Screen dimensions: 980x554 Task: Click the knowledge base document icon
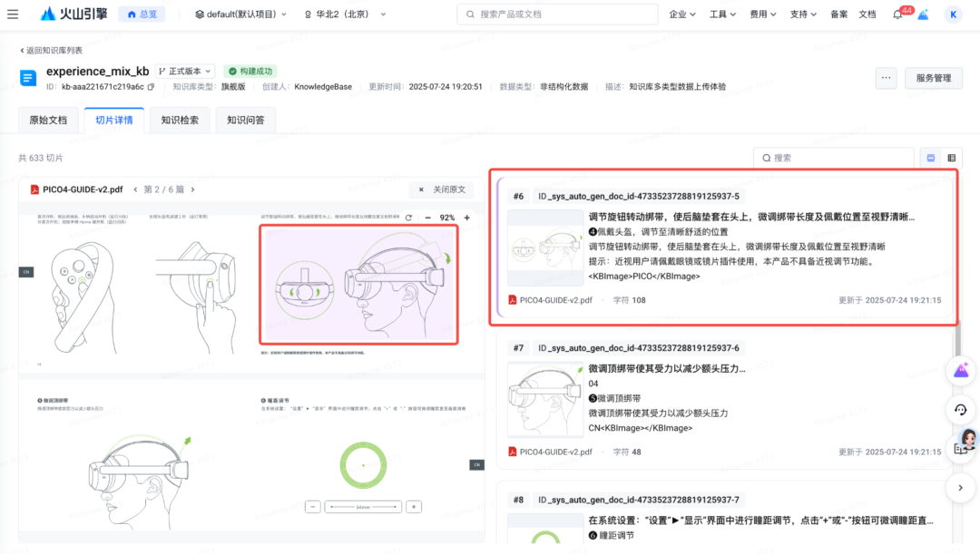click(28, 77)
